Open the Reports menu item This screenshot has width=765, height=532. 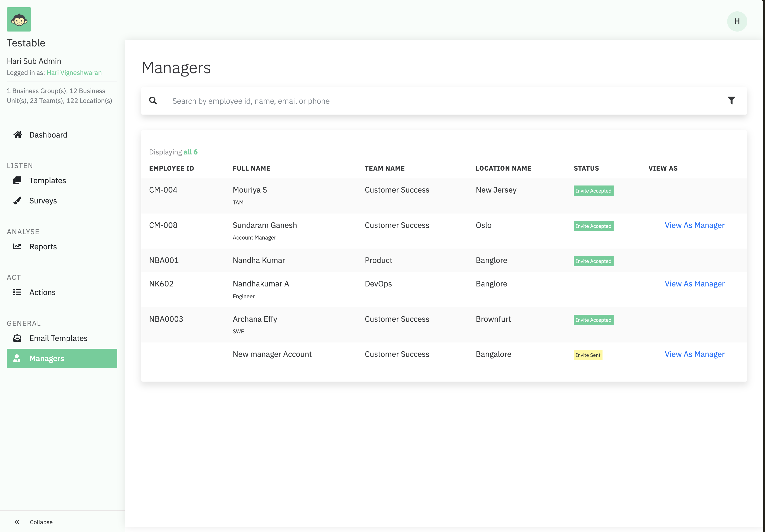(x=43, y=247)
